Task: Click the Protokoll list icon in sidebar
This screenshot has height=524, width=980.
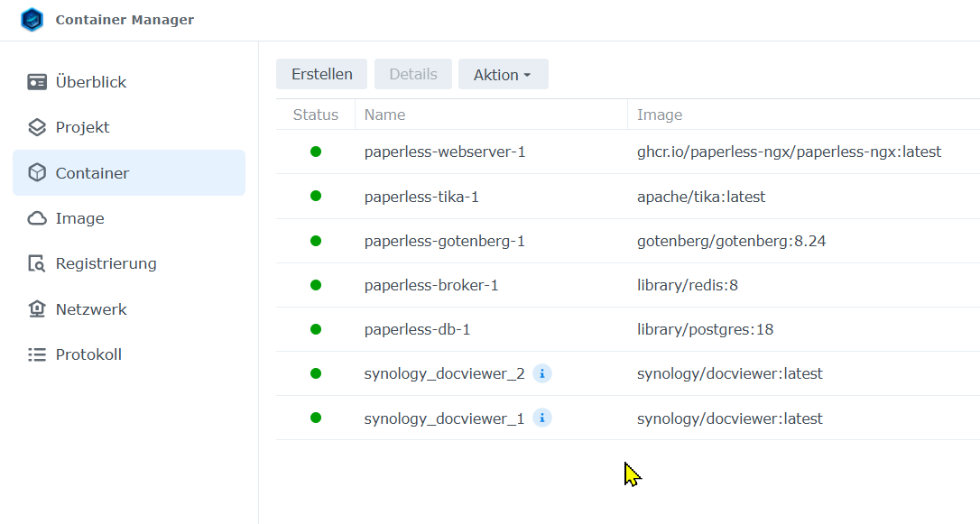Action: (37, 354)
